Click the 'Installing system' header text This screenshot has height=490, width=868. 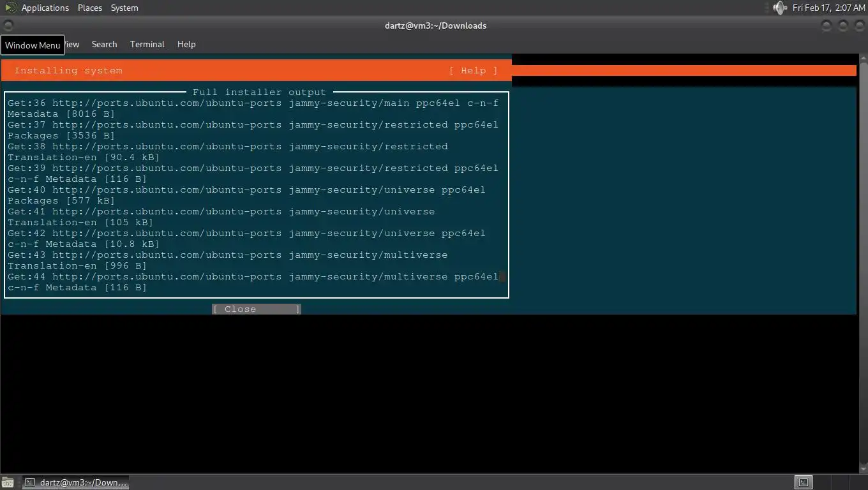tap(68, 71)
